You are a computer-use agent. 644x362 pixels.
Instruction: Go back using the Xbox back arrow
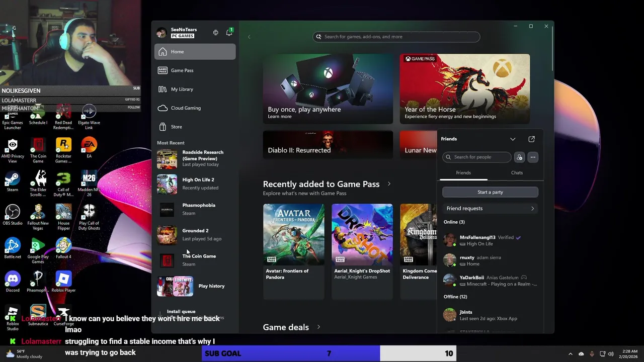(249, 37)
